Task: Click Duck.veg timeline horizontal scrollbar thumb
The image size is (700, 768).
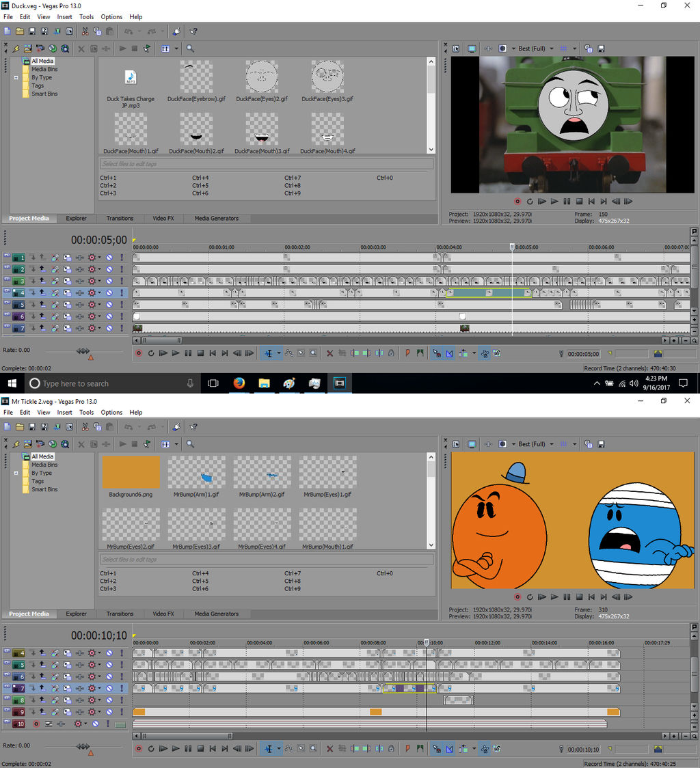Action: point(162,340)
